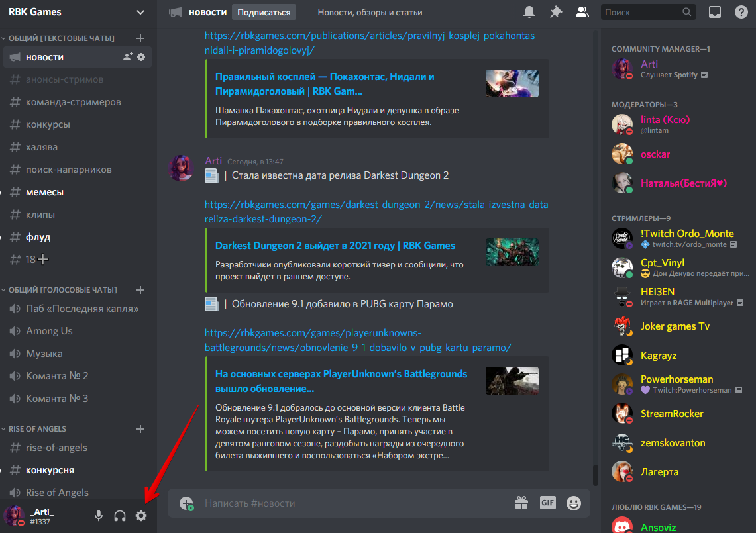
Task: Add channel to ОБЩИЙ [ГОЛОСОВЫЕ ЧАТЫ]
Action: coord(140,289)
